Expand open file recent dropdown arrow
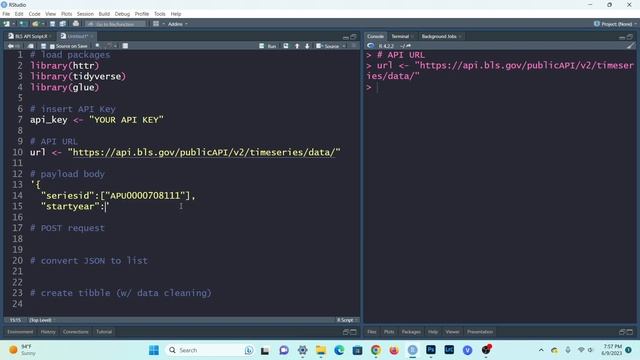Screen dimensions: 640x360 pos(42,24)
